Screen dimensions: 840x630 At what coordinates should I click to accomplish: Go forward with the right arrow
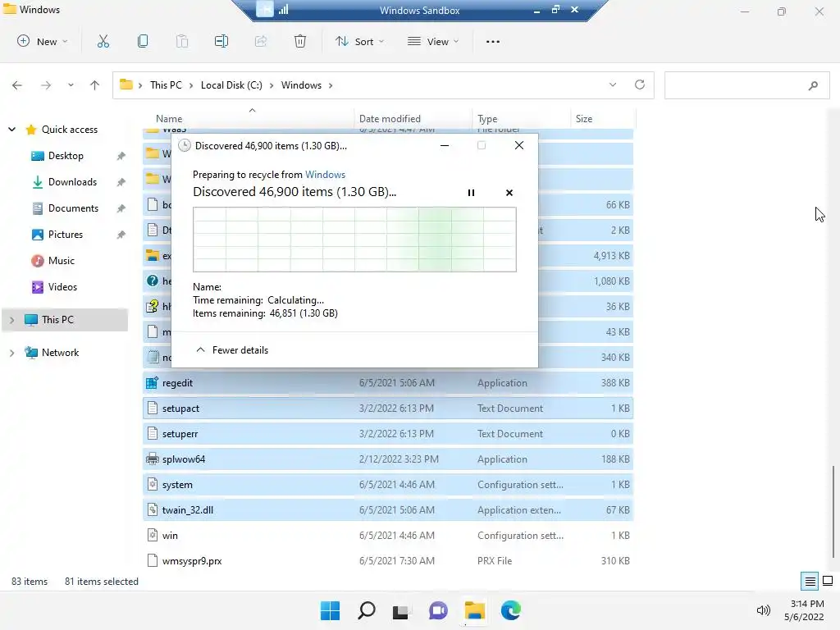[x=46, y=85]
